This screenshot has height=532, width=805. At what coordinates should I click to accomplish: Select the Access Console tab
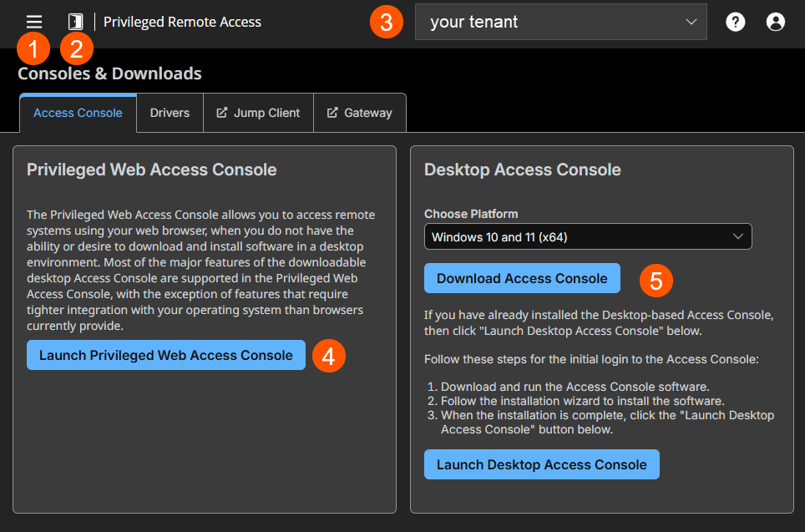tap(77, 112)
